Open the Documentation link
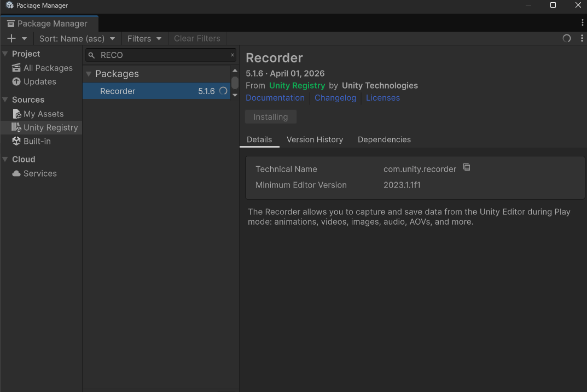This screenshot has height=392, width=587. (275, 98)
